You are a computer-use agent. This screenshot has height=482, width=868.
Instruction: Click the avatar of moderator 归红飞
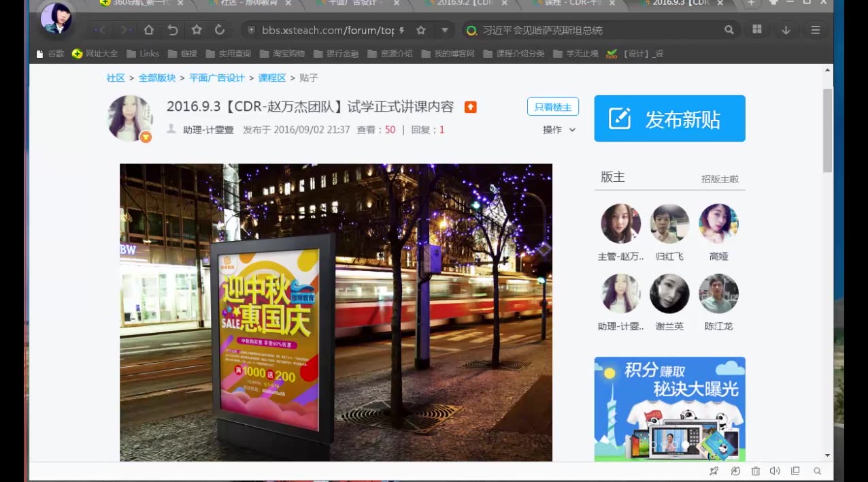[x=669, y=223]
